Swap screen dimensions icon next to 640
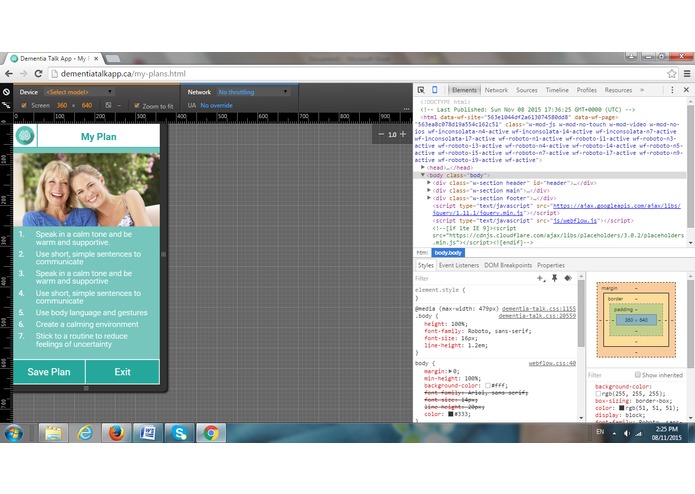The height and width of the screenshot is (494, 695). tap(108, 105)
